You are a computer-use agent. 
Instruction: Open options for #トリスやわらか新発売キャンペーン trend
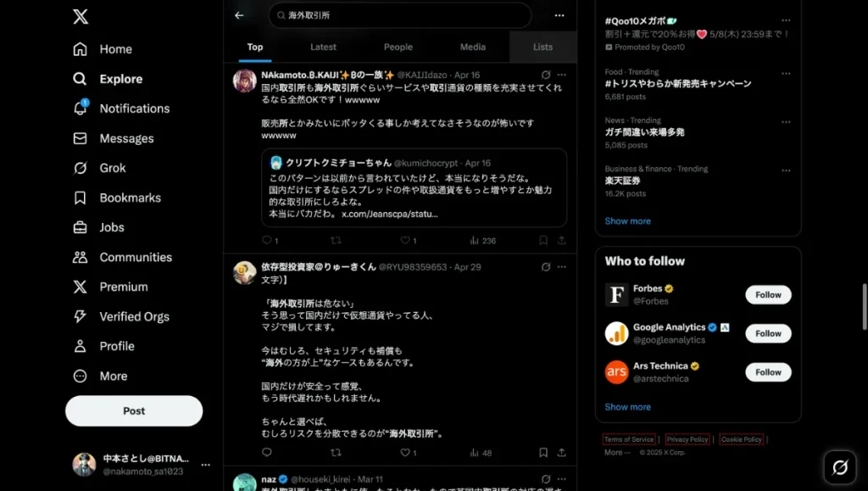coord(786,73)
